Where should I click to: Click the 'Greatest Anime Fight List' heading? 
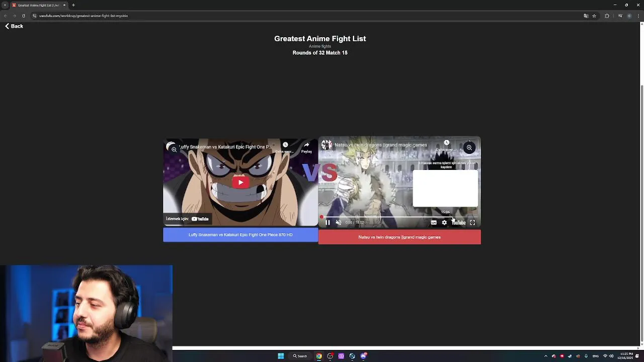320,39
